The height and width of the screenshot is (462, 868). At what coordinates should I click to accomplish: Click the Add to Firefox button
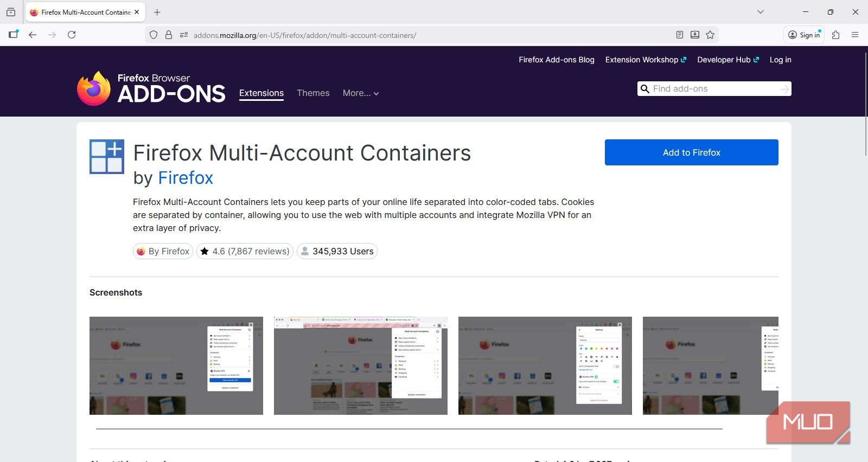click(692, 152)
